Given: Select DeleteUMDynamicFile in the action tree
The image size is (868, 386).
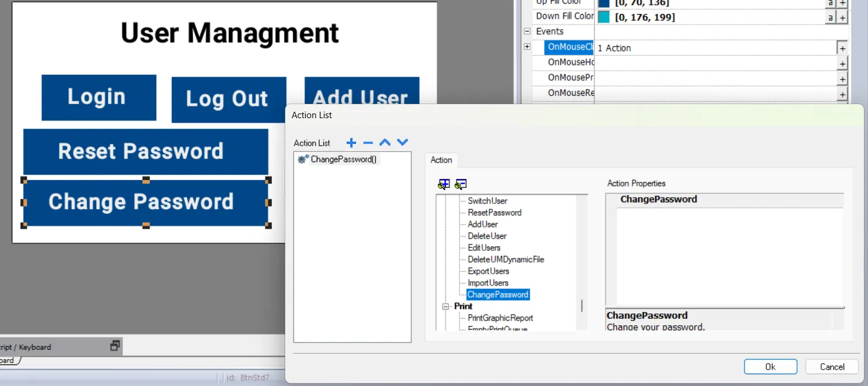Looking at the screenshot, I should [x=506, y=259].
